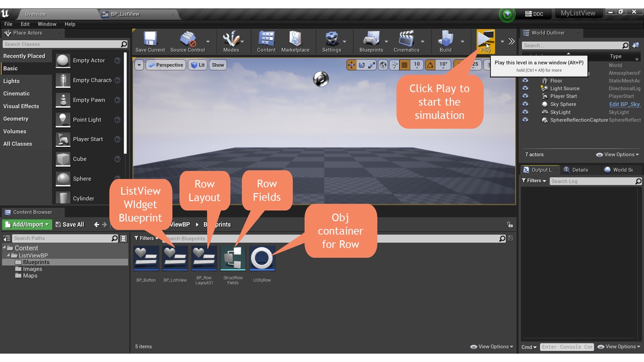Viewport: 644px width, 362px height.
Task: Expand Source Control dropdown arrow
Action: click(208, 42)
